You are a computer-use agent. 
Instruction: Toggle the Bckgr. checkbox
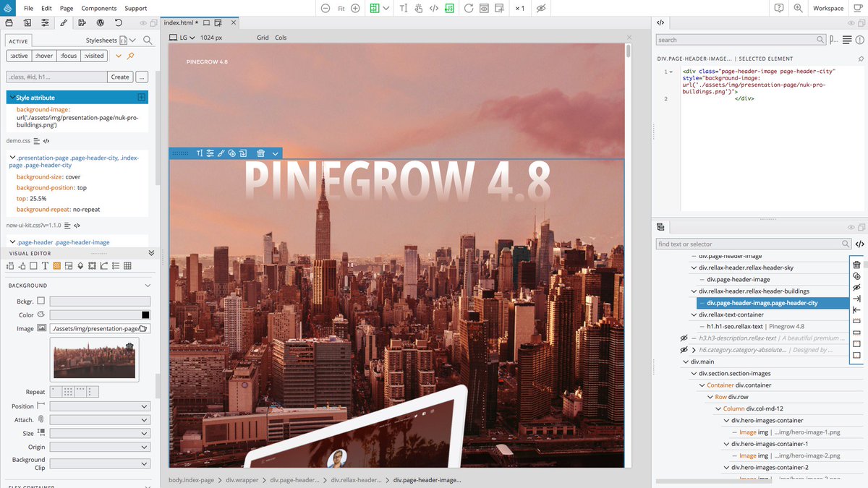pos(41,301)
